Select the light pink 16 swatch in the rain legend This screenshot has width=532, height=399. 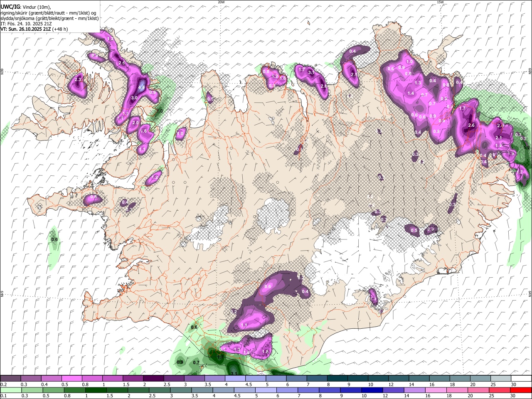tap(436, 390)
